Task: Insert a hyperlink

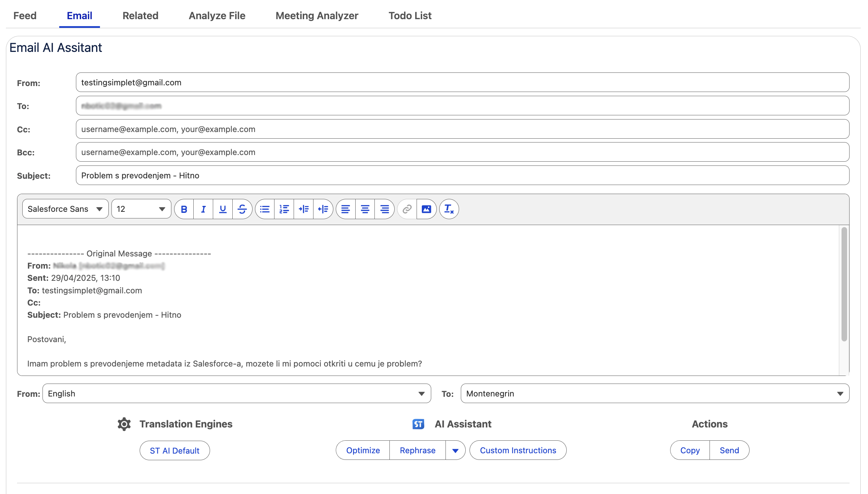Action: click(407, 209)
